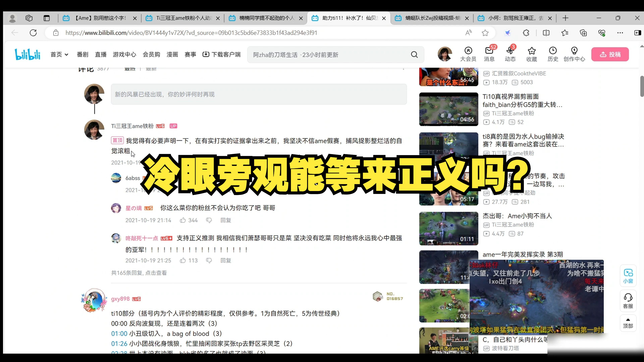This screenshot has width=644, height=362.
Task: Open 历史 history icon
Action: (x=553, y=54)
